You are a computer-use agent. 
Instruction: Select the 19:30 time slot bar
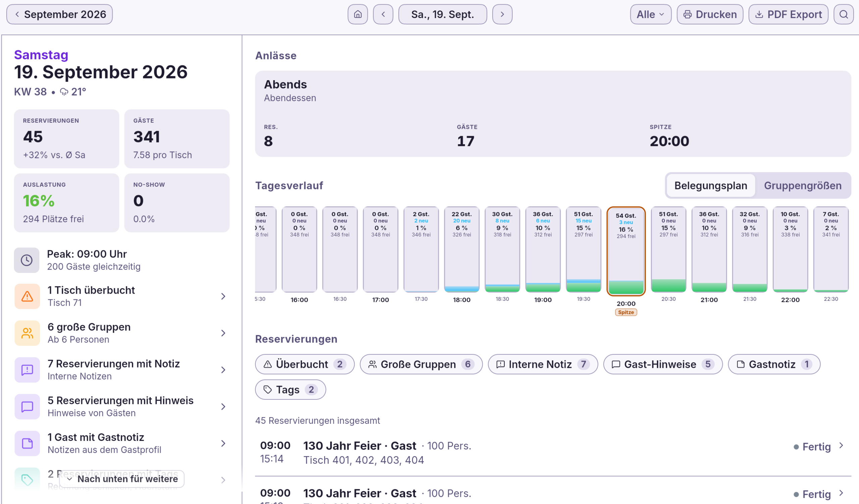point(583,249)
